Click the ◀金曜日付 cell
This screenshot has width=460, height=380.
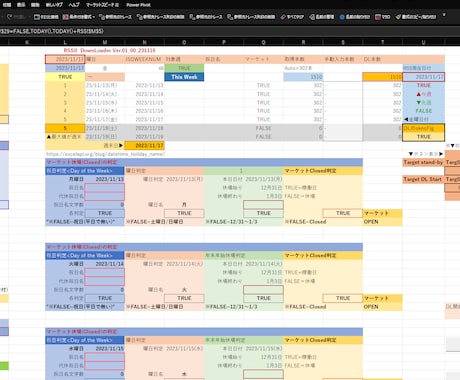pos(423,119)
